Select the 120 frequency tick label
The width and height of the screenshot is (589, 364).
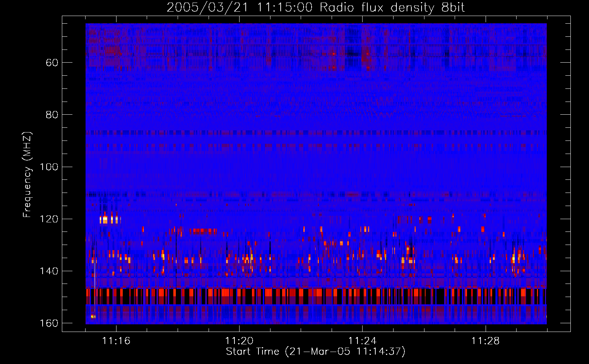point(49,219)
